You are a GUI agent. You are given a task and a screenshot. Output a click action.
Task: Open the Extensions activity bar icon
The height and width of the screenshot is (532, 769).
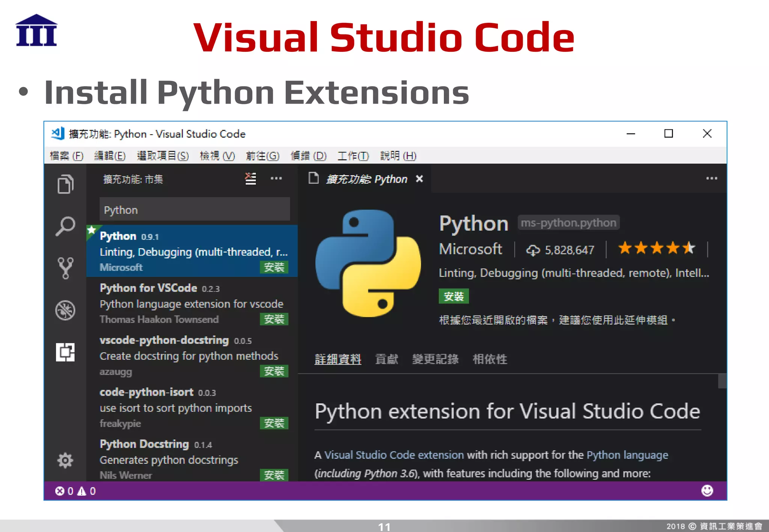65,352
